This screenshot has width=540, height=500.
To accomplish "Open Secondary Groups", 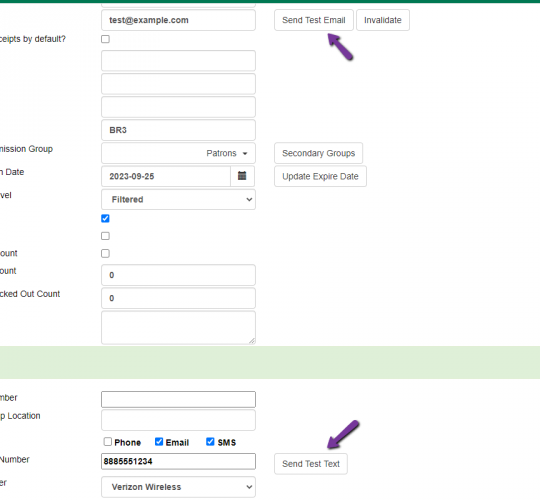I will coord(319,153).
